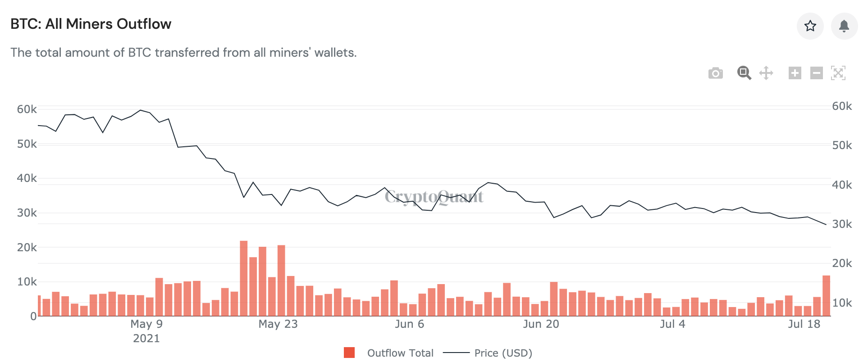Screen dimensions: 868x362
Task: Click the Jun 20 x-axis label
Action: click(x=541, y=324)
